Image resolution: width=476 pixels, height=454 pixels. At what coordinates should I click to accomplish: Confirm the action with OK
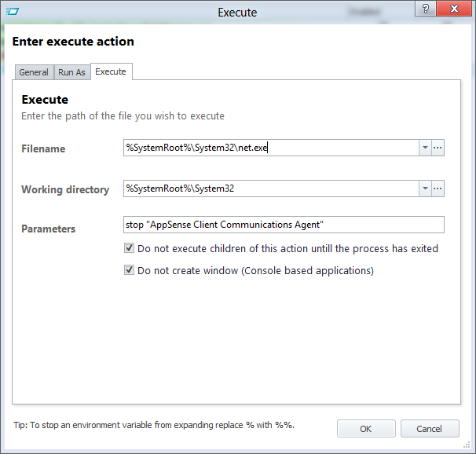366,429
